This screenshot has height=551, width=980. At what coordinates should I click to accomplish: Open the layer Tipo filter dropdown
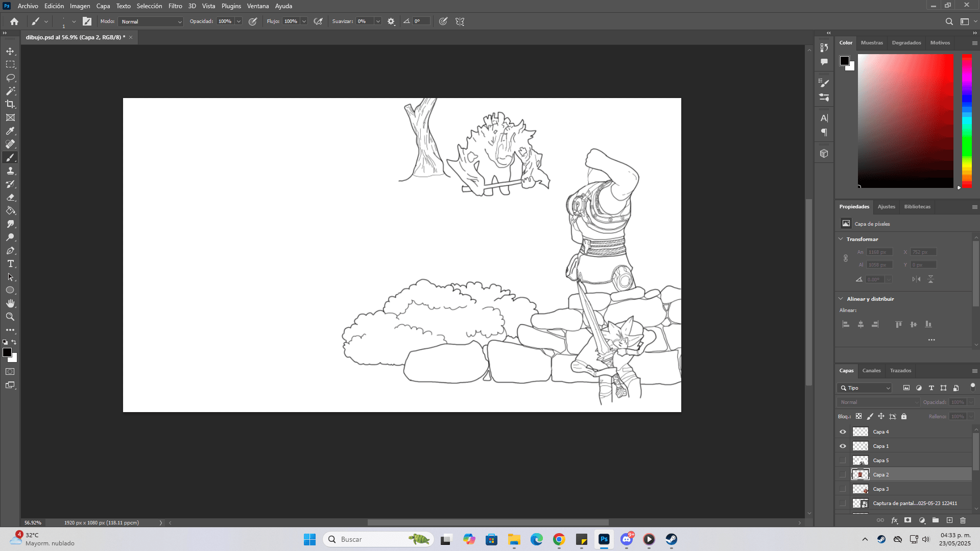point(865,388)
